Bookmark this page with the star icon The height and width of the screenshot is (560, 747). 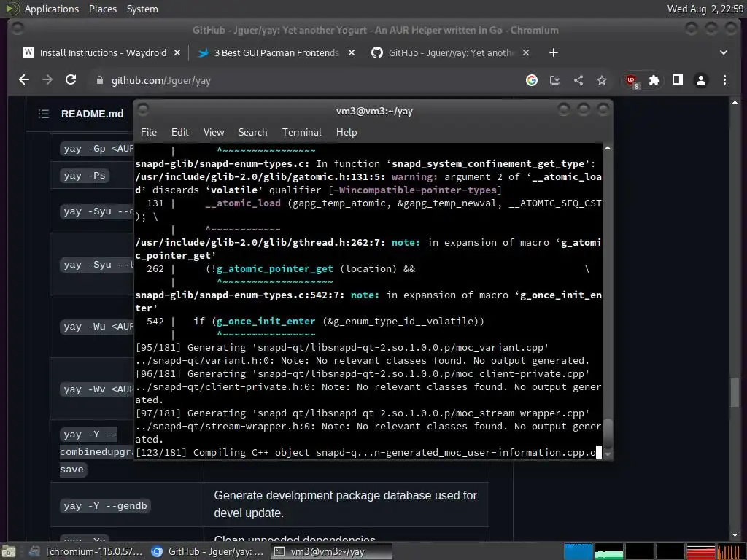pyautogui.click(x=601, y=80)
